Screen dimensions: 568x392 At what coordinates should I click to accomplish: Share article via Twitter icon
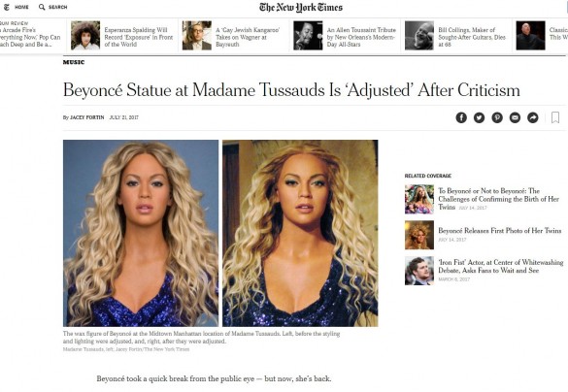pyautogui.click(x=479, y=117)
